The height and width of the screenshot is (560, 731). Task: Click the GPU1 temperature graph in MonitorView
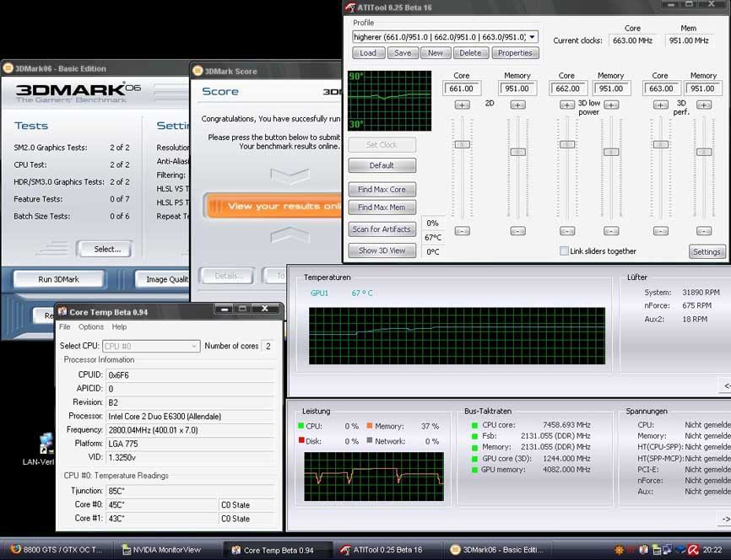pos(457,336)
